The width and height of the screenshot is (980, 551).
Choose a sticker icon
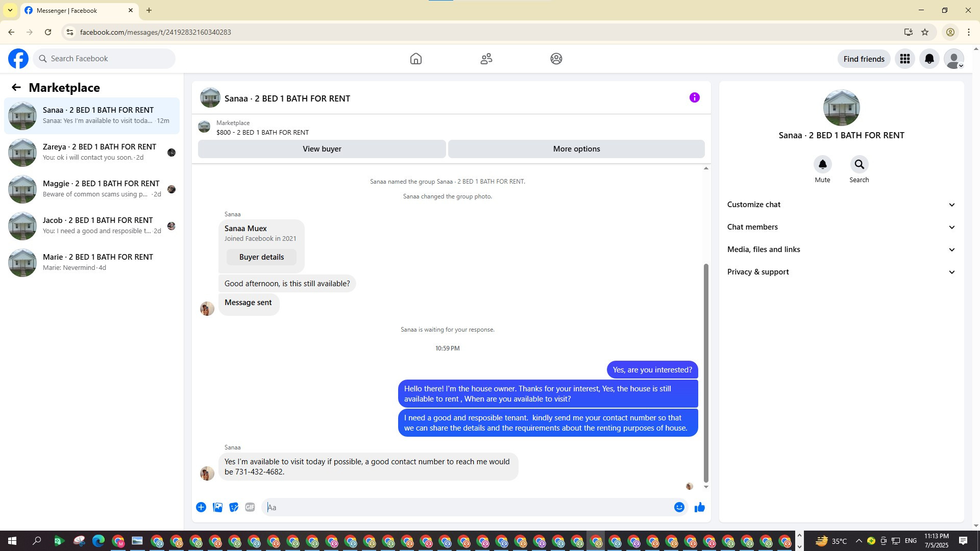coord(234,507)
